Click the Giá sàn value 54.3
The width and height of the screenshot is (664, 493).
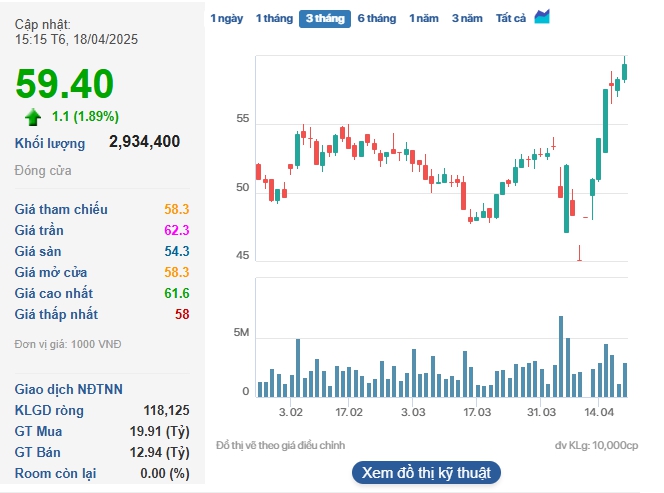pos(177,251)
